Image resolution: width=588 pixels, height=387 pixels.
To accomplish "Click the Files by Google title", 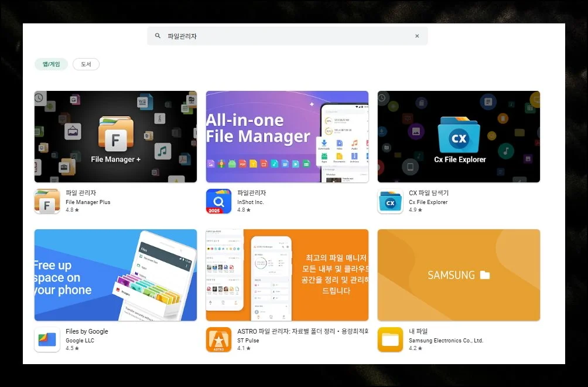I will tap(87, 331).
